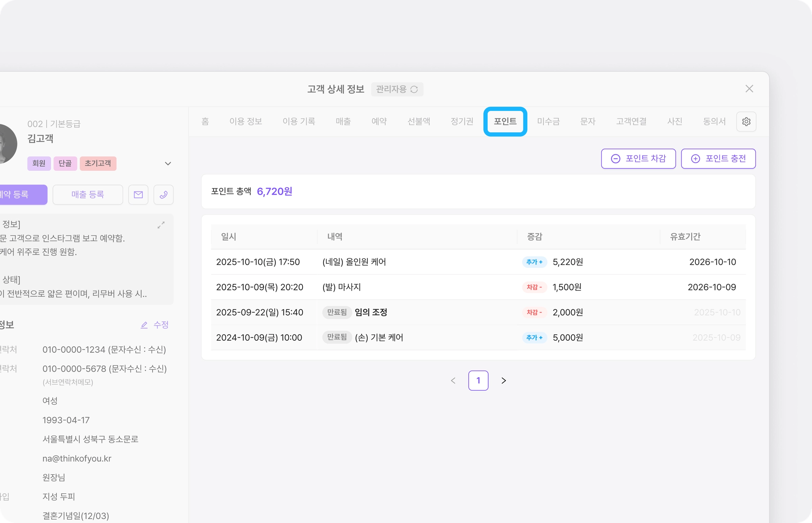The image size is (812, 523).
Task: Click the phone call icon
Action: coord(163,195)
